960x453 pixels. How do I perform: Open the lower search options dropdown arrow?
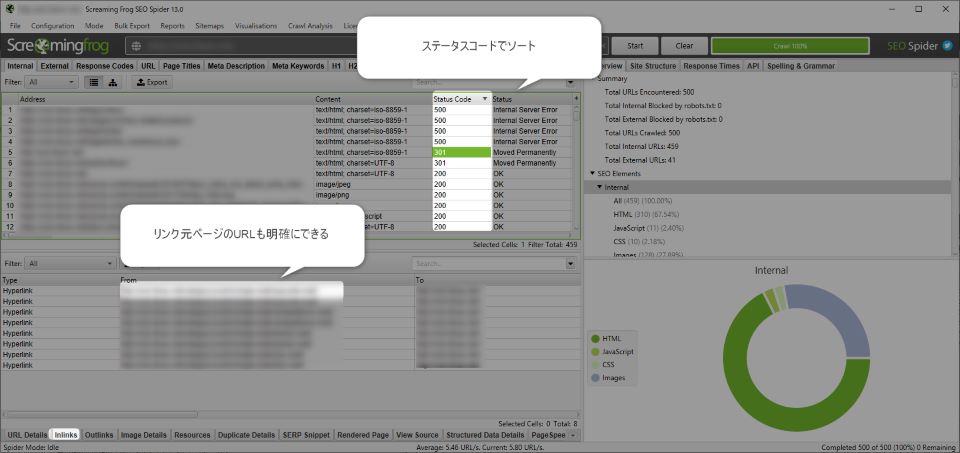(571, 263)
